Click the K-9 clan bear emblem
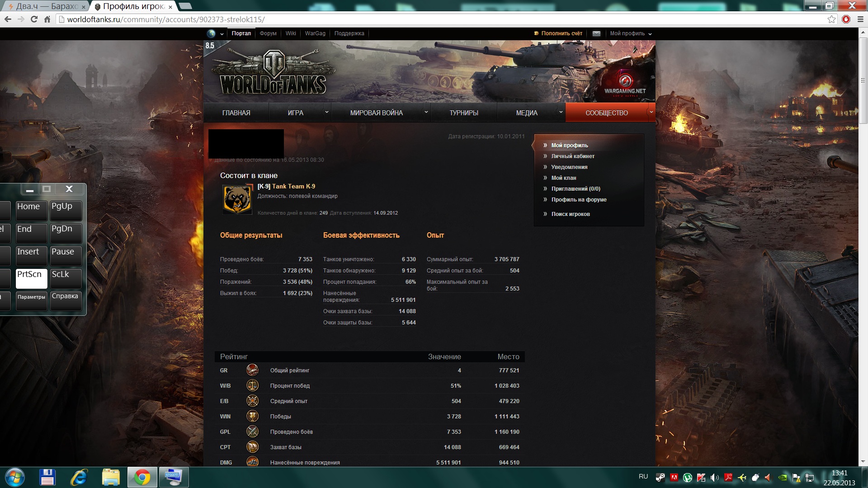 tap(237, 199)
